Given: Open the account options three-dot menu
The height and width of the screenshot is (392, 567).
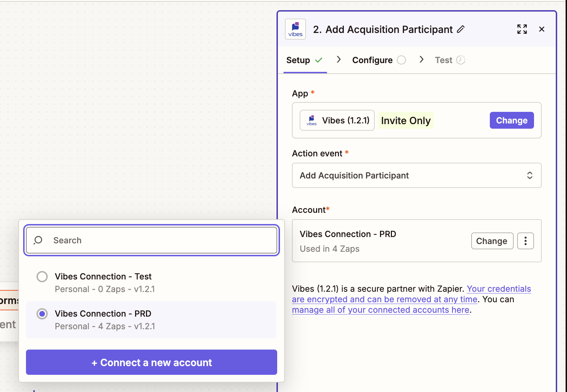Looking at the screenshot, I should (x=525, y=241).
